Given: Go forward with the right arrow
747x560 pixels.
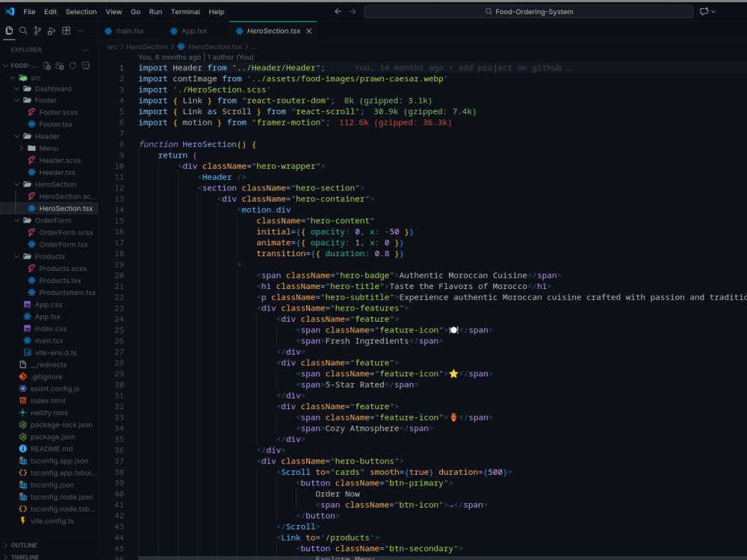Looking at the screenshot, I should click(x=353, y=11).
